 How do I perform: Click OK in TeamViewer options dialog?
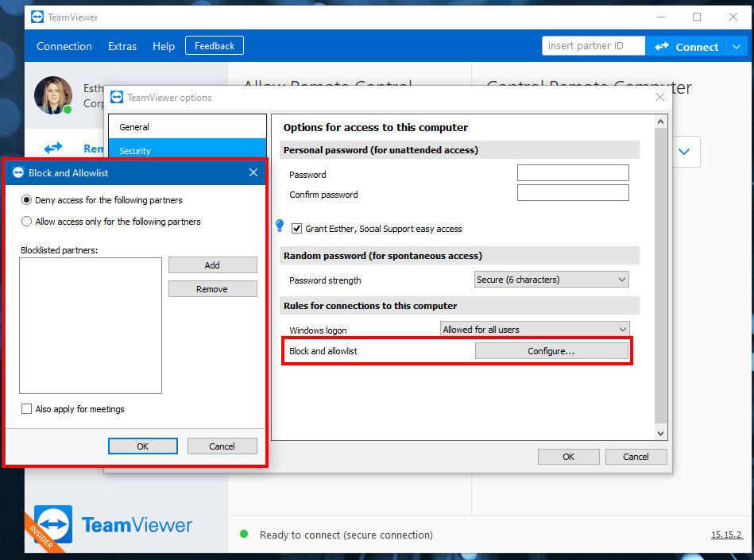tap(568, 457)
